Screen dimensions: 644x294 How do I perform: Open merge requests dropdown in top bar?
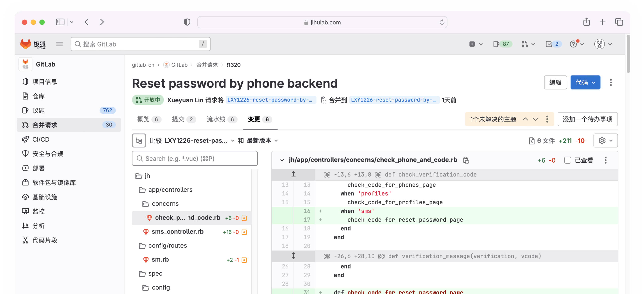coord(528,44)
